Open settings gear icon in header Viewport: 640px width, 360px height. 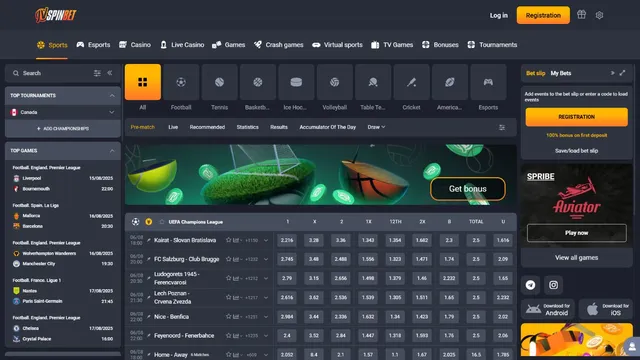point(599,15)
